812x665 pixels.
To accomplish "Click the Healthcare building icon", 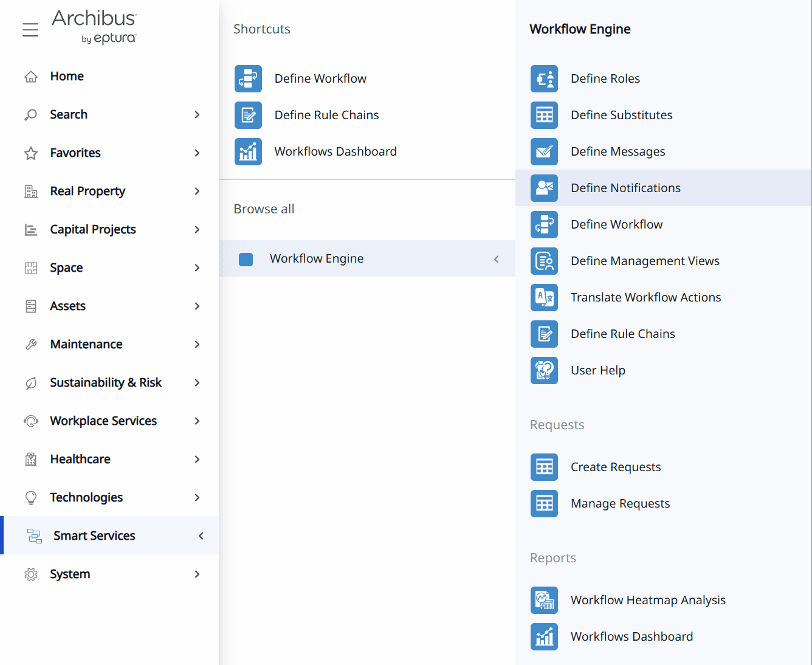I will coord(31,460).
